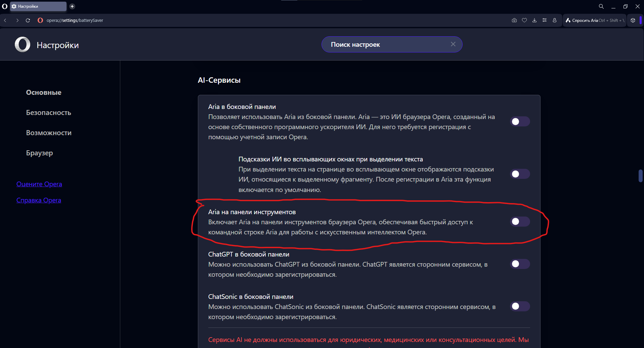Image resolution: width=644 pixels, height=348 pixels.
Task: Click the search tabs magnifier icon
Action: coord(601,6)
